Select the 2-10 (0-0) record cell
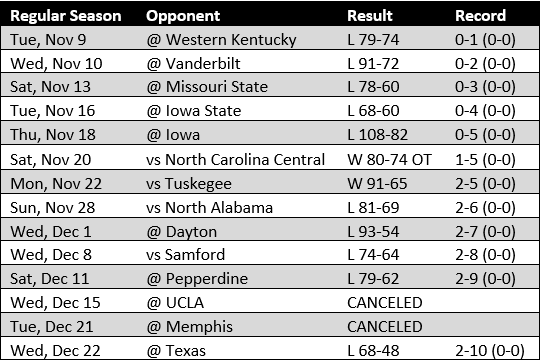This screenshot has width=540, height=360. coord(490,351)
